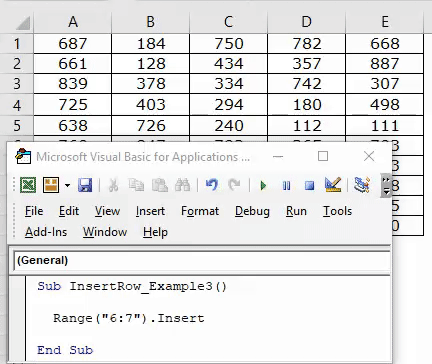Click the View Microsoft Excel icon
This screenshot has height=364, width=432.
(x=28, y=185)
